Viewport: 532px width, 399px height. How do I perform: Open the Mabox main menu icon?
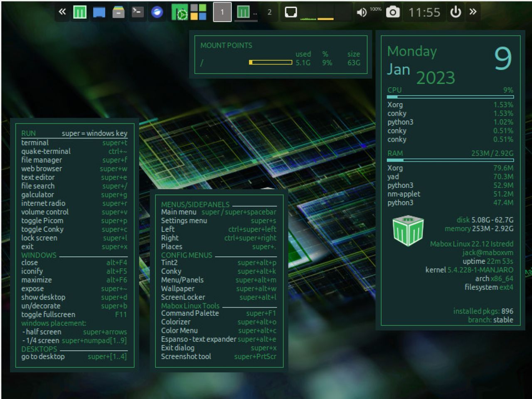pos(79,12)
